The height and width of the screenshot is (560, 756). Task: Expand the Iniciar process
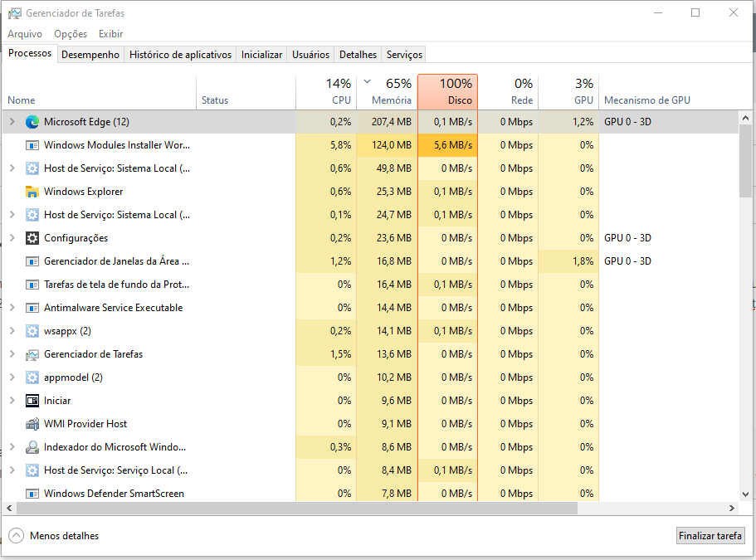12,401
